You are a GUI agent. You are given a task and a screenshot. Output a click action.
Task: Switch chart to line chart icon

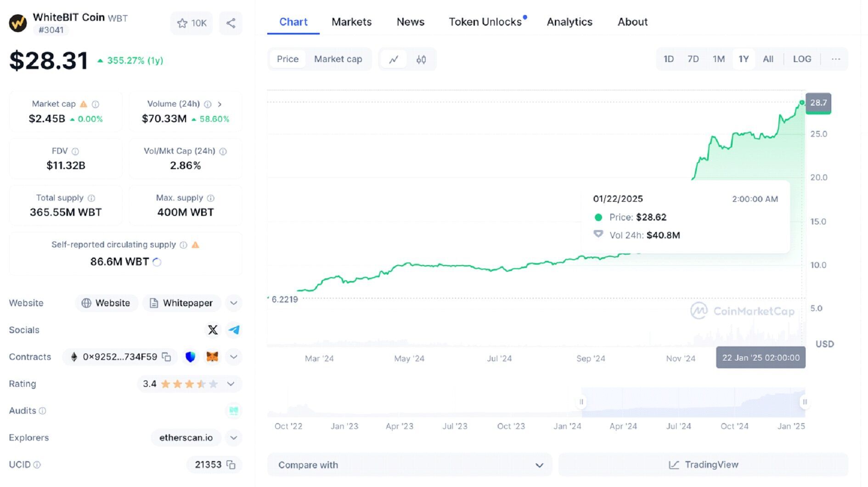tap(394, 59)
